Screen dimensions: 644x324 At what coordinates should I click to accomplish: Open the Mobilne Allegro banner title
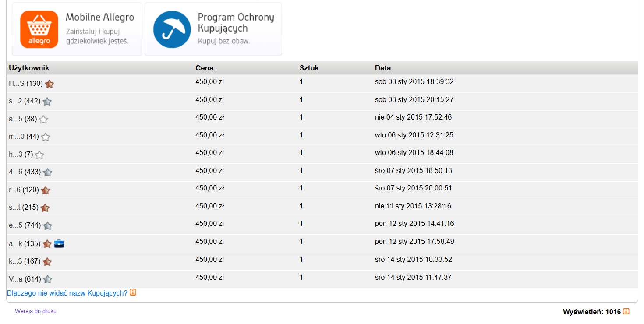[100, 18]
